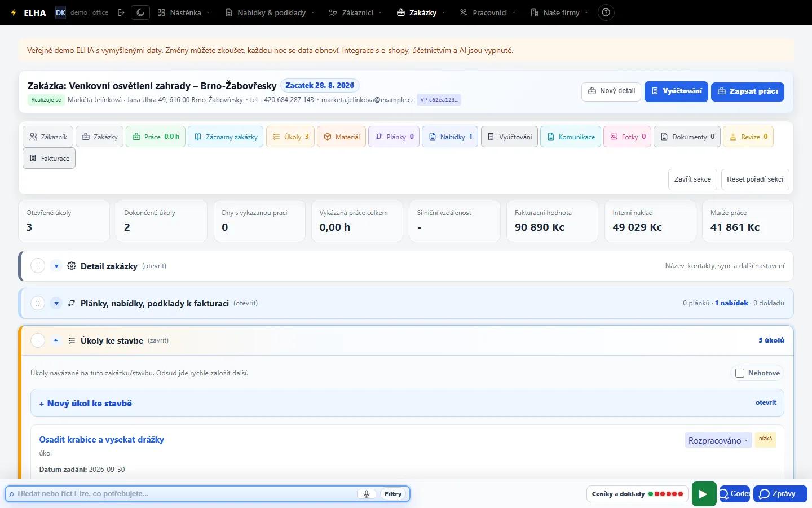
Task: Collapse the Úkoly ke stavbě section arrow
Action: click(56, 340)
